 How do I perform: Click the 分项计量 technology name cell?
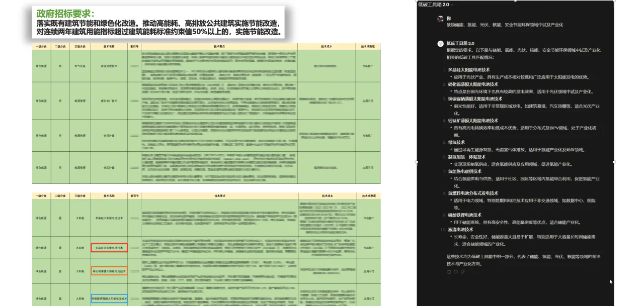click(109, 135)
